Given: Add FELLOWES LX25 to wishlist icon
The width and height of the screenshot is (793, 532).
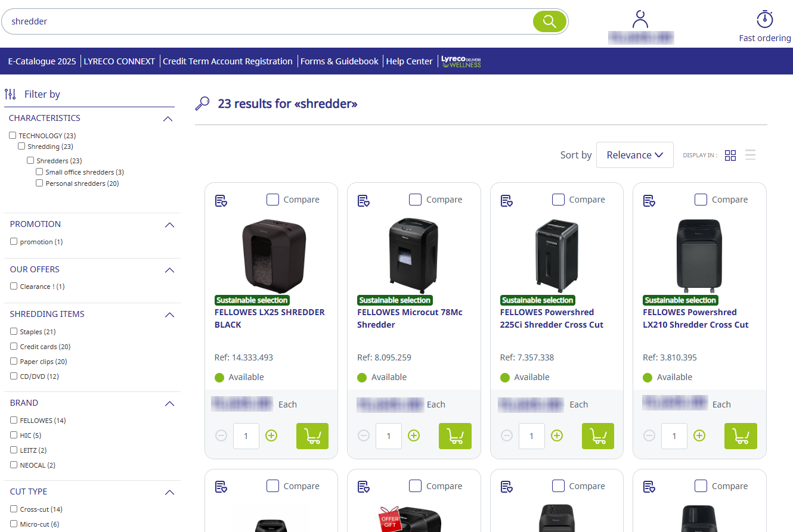Looking at the screenshot, I should point(221,201).
